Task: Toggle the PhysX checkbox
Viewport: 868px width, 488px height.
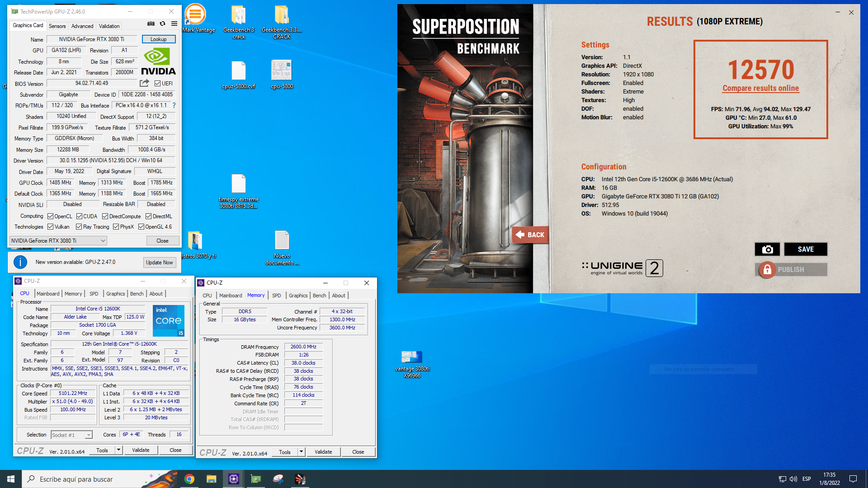Action: point(116,227)
